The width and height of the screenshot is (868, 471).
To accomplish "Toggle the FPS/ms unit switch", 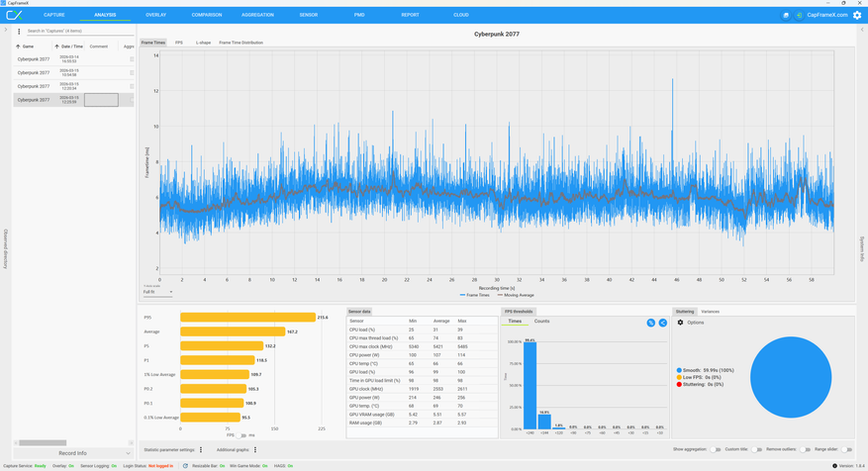I will pos(242,434).
